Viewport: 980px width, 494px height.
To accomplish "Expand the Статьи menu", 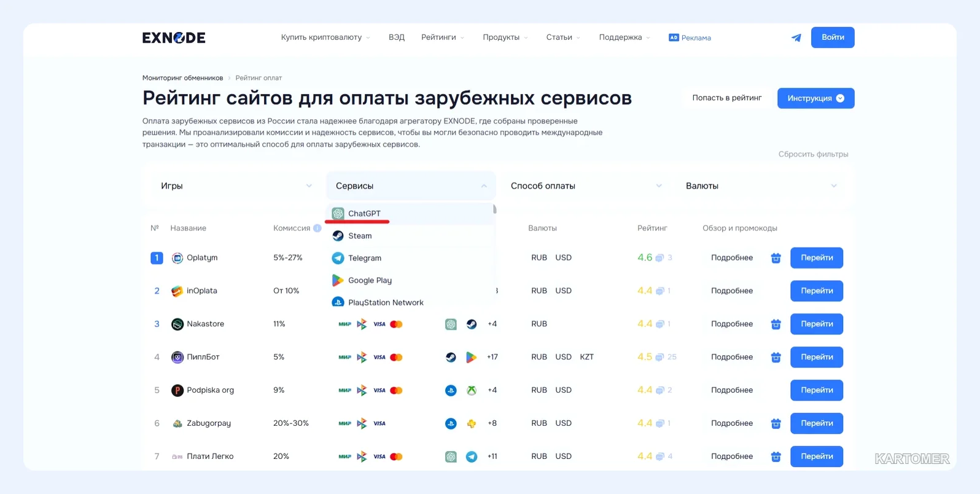I will click(563, 37).
